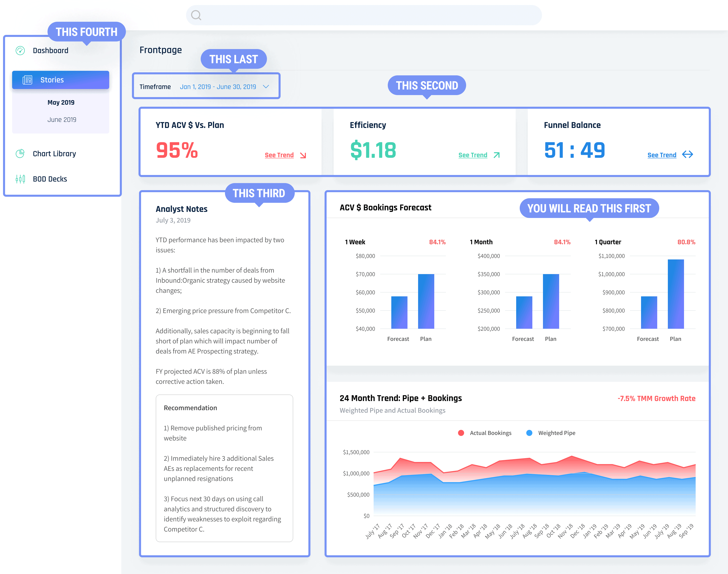728x574 pixels.
Task: Click the upward trend arrow on Efficiency card
Action: tap(496, 155)
